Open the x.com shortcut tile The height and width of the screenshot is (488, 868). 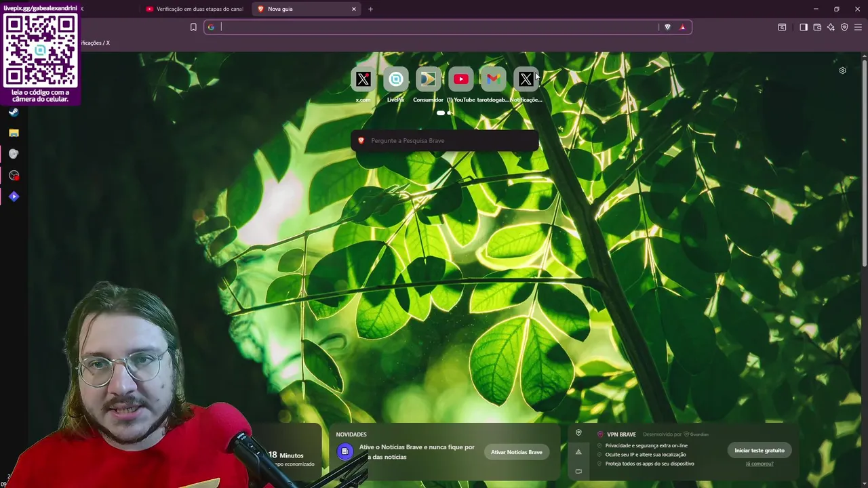coord(363,79)
